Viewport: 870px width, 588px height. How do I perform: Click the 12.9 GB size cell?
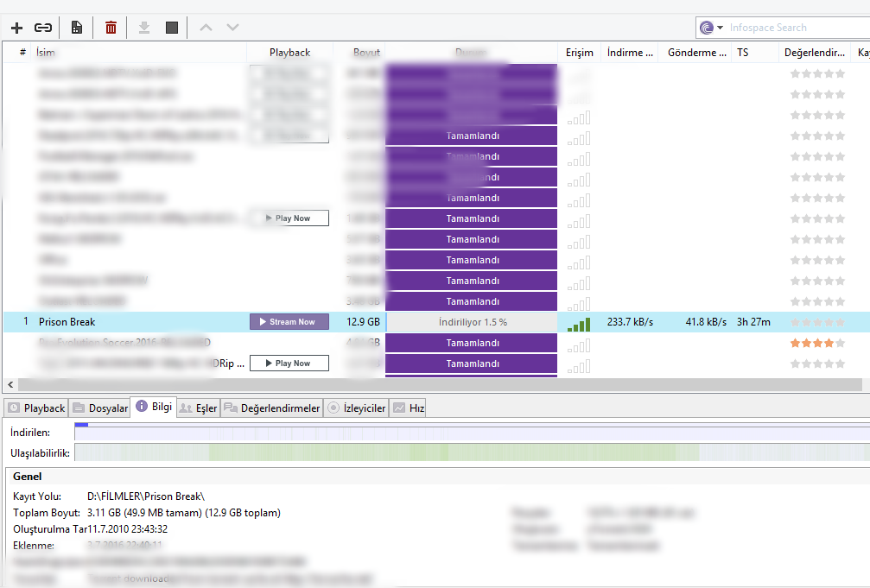point(363,322)
